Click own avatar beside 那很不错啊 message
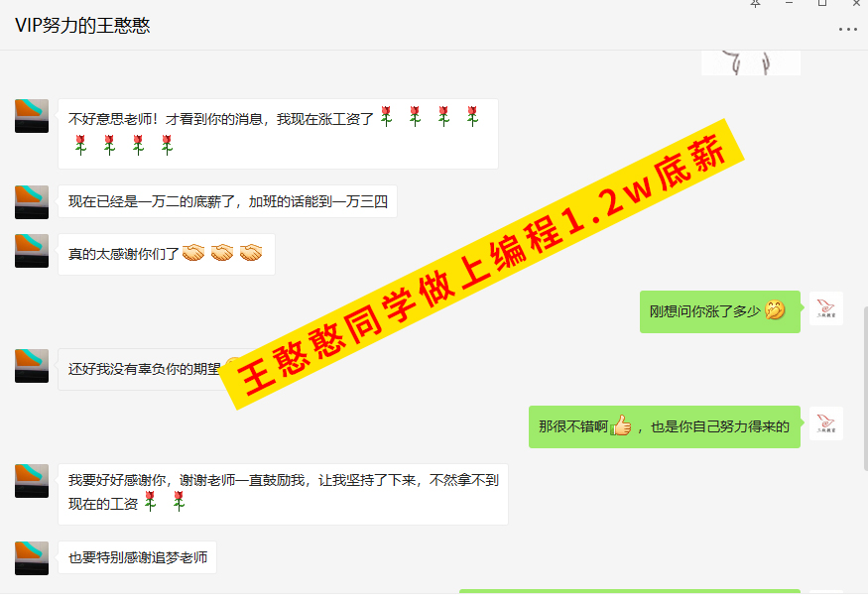This screenshot has width=868, height=600. (826, 423)
